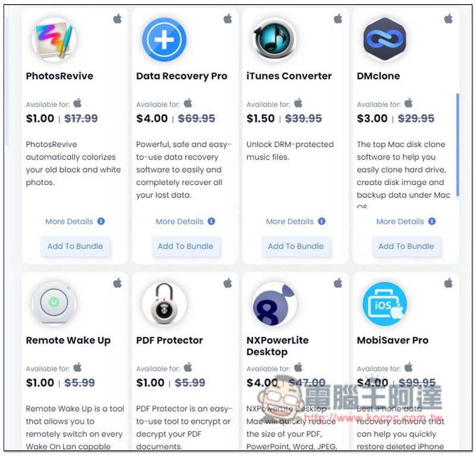
Task: Open More Details for PhotosRevive
Action: (x=69, y=222)
